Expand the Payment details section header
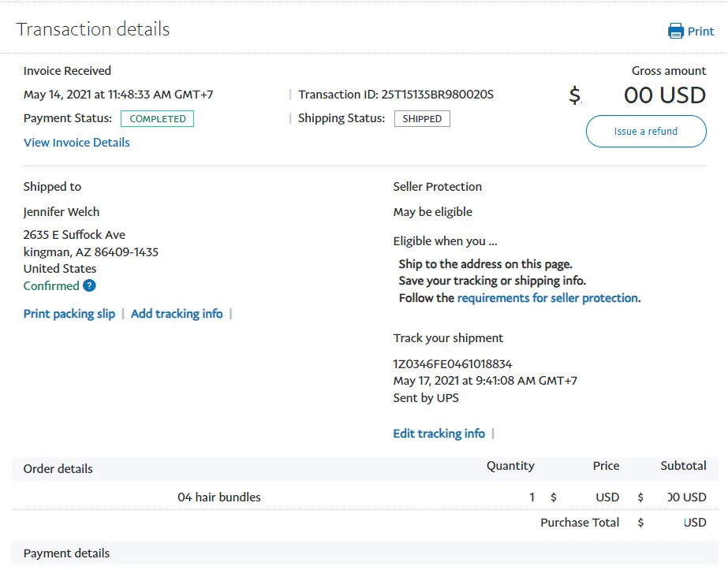728x570 pixels. point(67,553)
